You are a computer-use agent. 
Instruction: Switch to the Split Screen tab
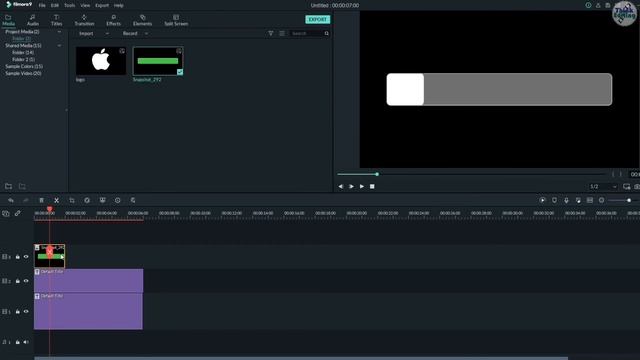176,20
